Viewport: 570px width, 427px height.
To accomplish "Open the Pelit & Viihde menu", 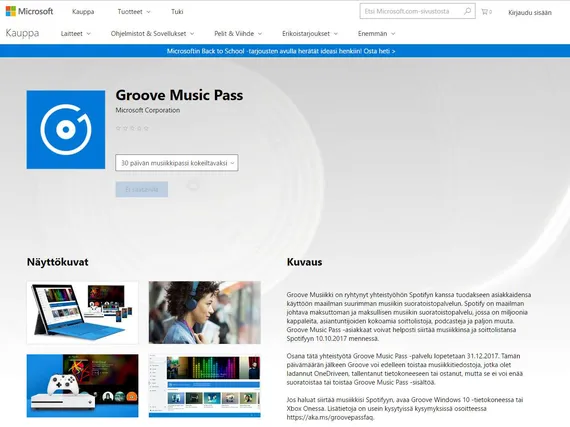I will pos(238,33).
